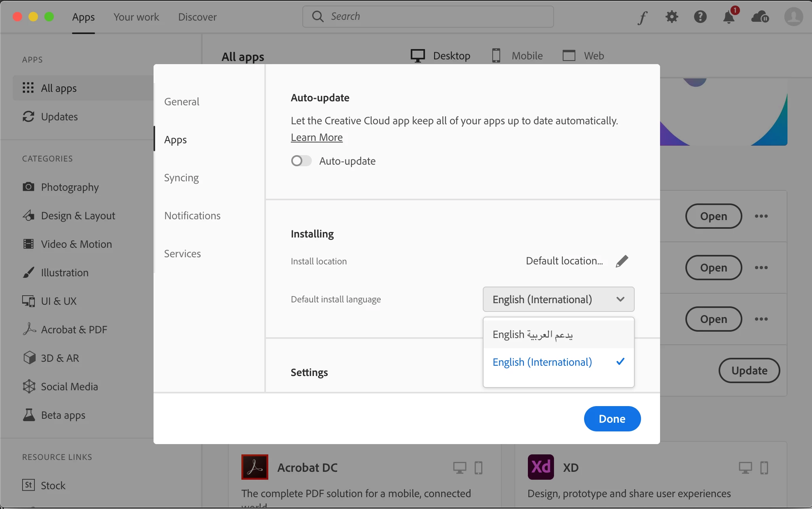Screen dimensions: 812x509
Task: Switch to Apps preferences tab
Action: pyautogui.click(x=175, y=140)
